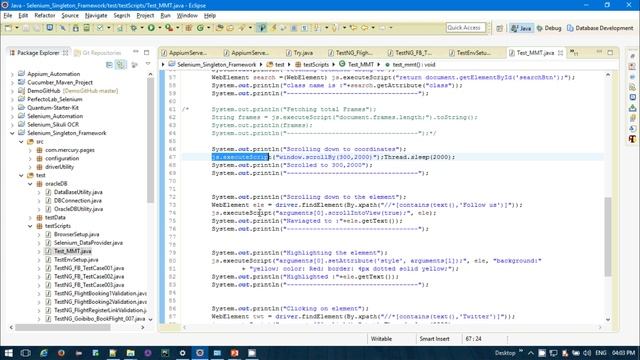Screen dimensions: 640x360
Task: Click the Package Explorer vertical scrollbar
Action: pyautogui.click(x=151, y=140)
